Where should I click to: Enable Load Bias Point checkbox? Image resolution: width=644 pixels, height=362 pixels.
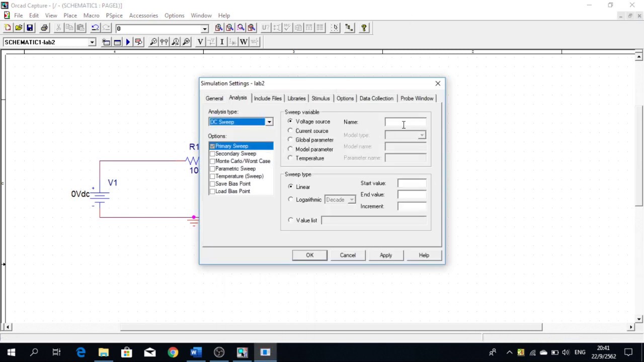tap(212, 192)
